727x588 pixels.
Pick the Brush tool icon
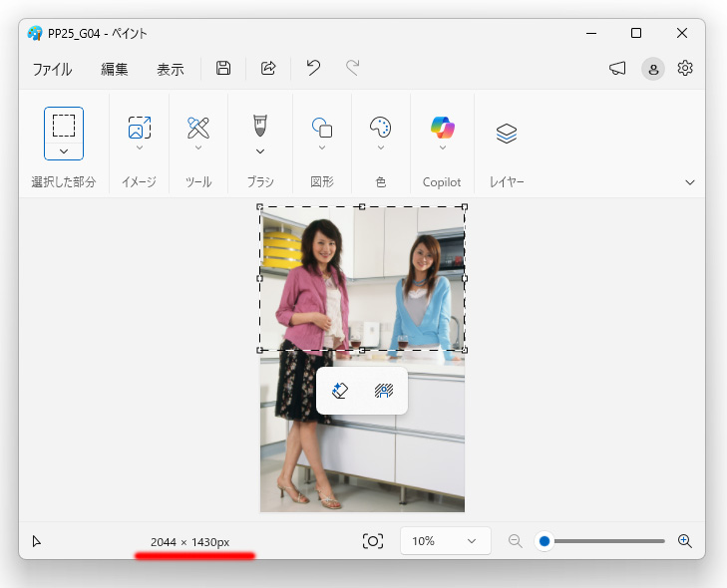260,126
